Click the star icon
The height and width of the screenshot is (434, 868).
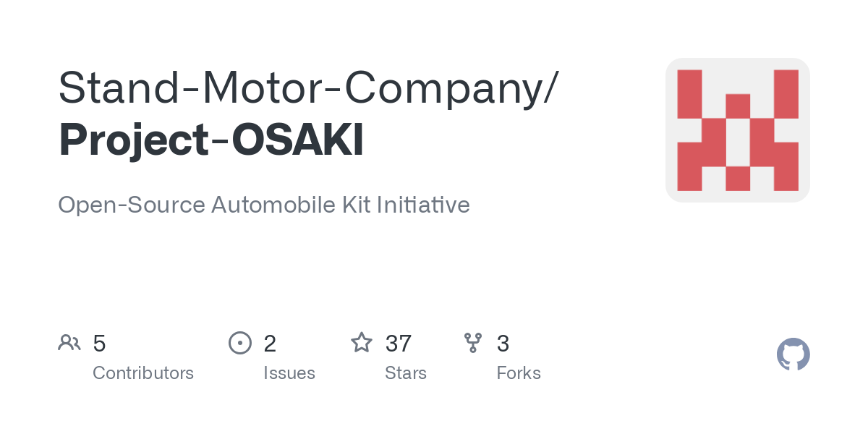[x=362, y=342]
